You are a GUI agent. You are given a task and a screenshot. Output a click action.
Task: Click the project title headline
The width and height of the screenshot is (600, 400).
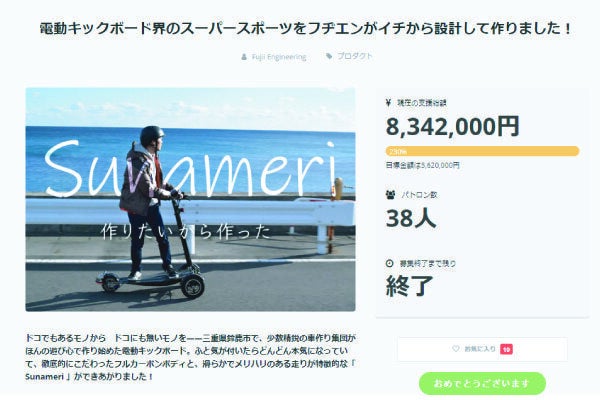tap(306, 28)
